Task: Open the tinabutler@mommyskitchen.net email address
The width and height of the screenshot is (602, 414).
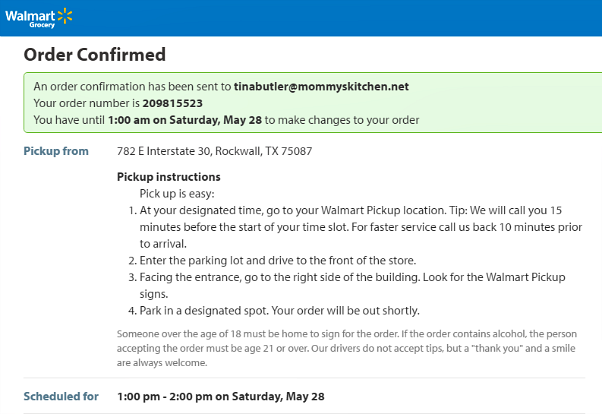Action: point(321,87)
